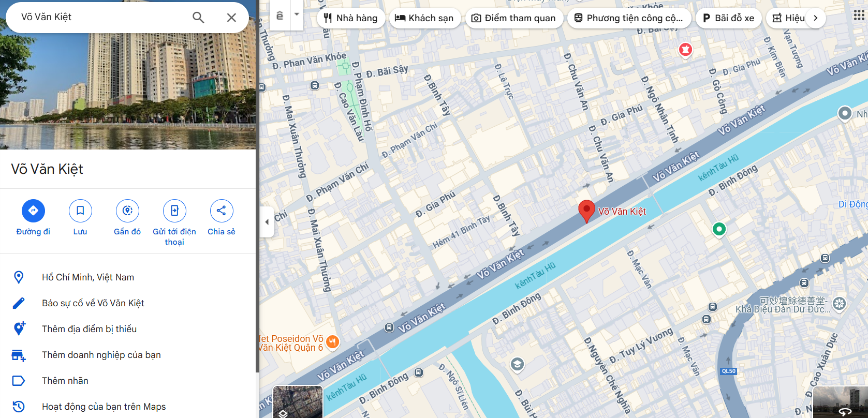
Task: Open the Gần đó nearby search icon
Action: tap(127, 211)
